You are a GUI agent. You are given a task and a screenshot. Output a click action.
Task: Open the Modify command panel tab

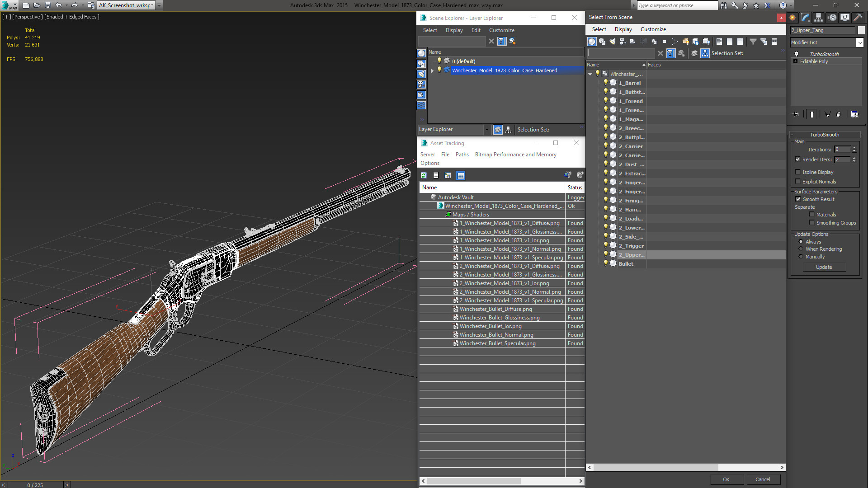806,18
